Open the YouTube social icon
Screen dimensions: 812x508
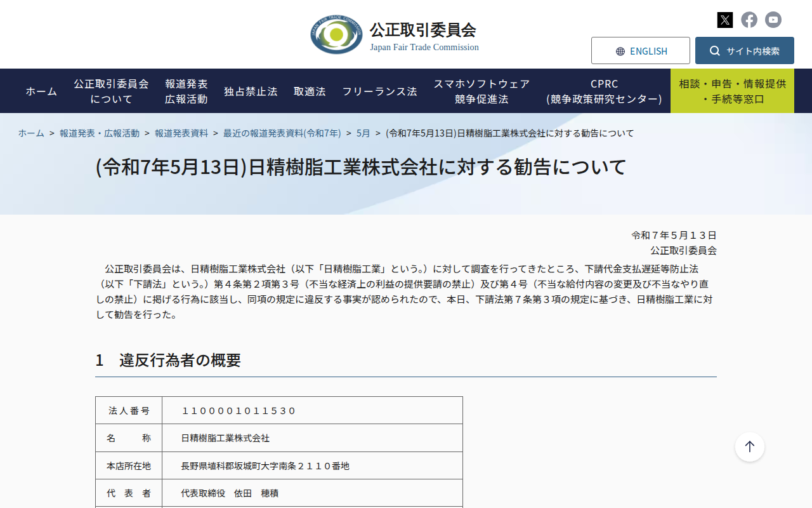(x=773, y=20)
